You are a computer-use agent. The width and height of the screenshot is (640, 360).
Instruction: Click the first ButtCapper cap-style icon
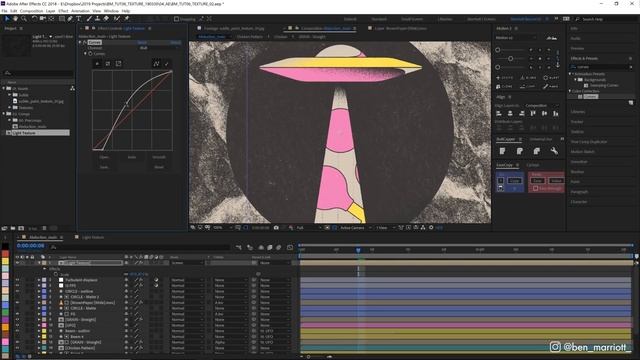point(502,151)
